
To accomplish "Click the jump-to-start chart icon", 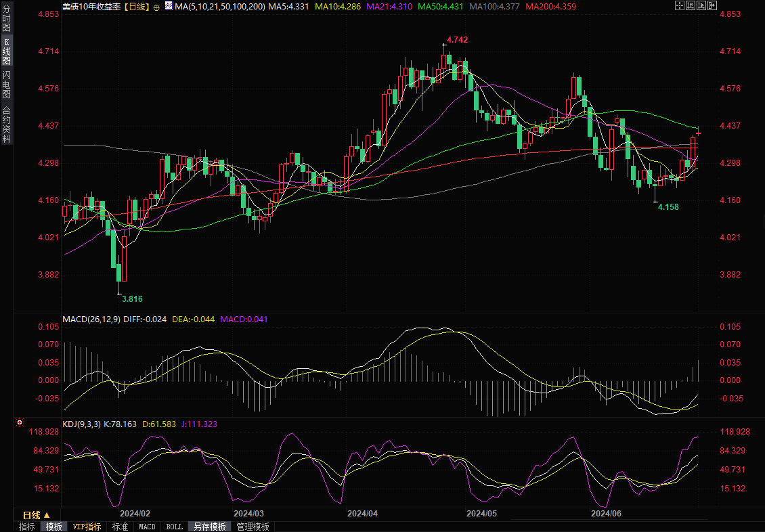I will pos(691,5).
